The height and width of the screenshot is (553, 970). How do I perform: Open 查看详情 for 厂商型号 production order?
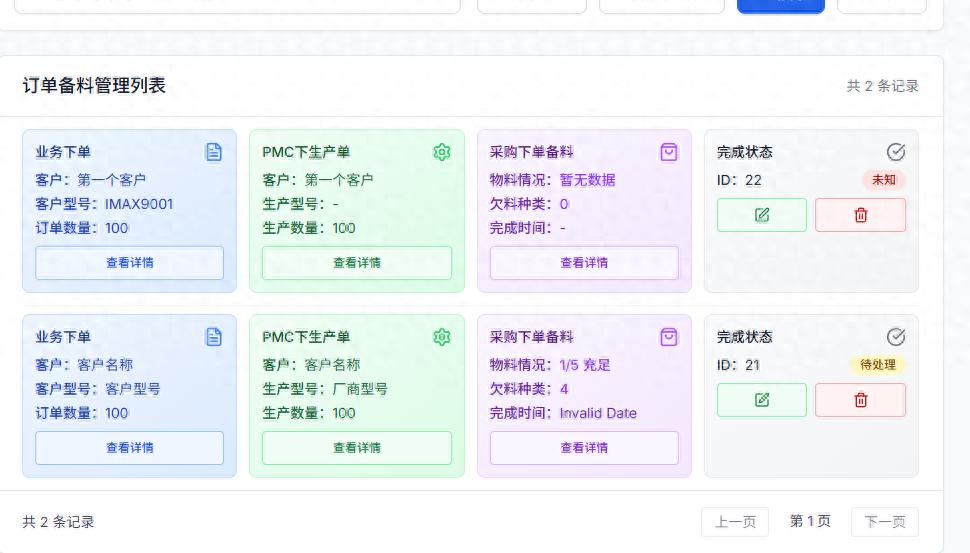[356, 448]
